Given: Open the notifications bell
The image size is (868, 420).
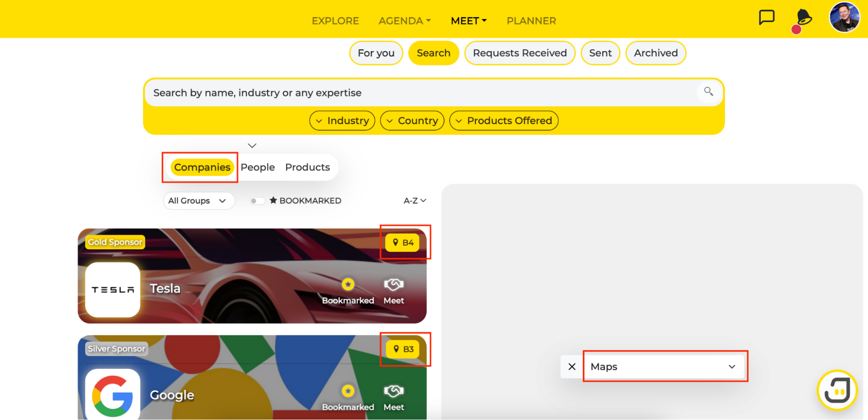Looking at the screenshot, I should 803,19.
